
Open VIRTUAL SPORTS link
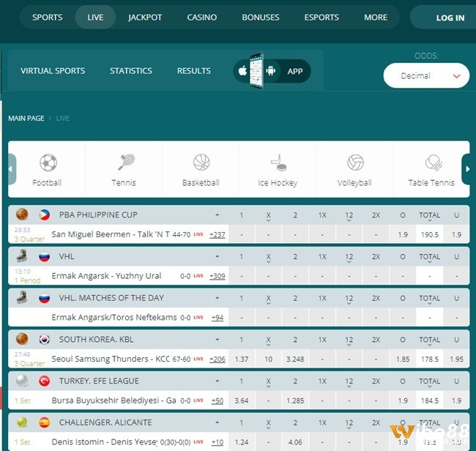(53, 71)
